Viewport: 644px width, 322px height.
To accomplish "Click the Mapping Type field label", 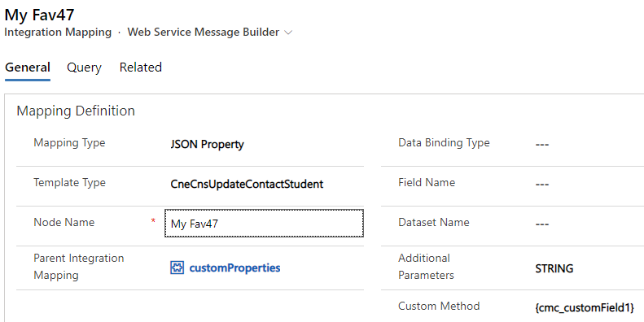I will (69, 143).
